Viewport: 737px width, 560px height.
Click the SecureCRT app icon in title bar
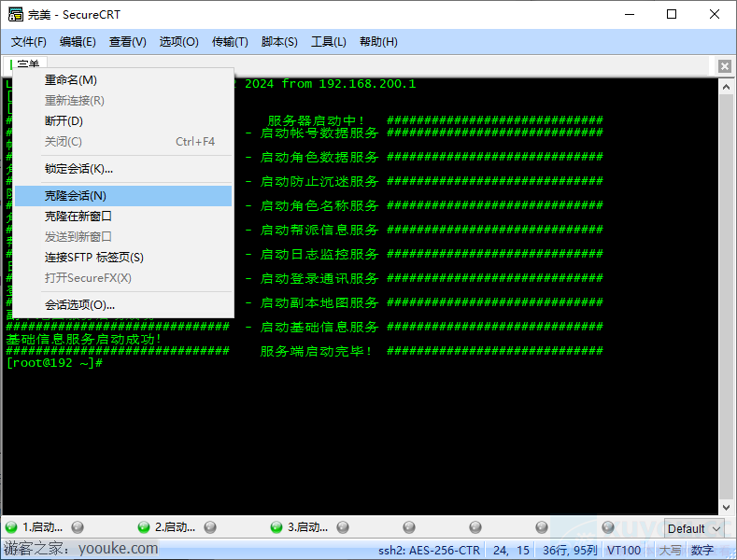click(x=15, y=15)
